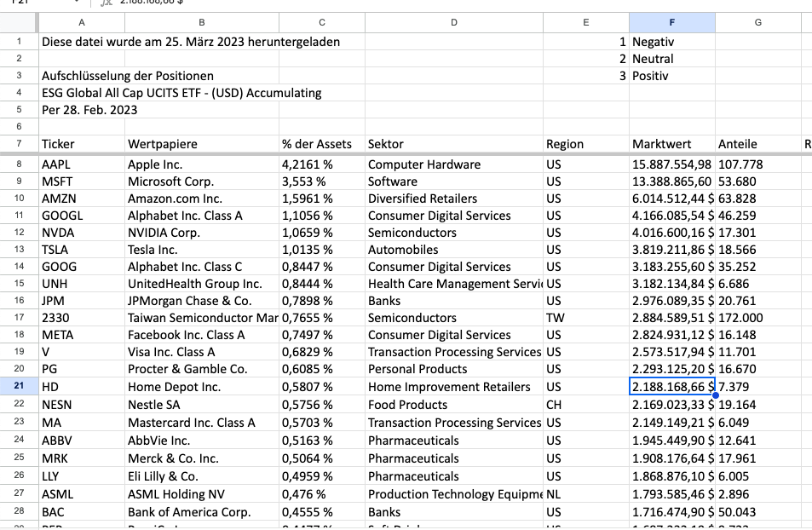This screenshot has width=812, height=530.
Task: Click the 'Software' sector cell
Action: coord(454,181)
